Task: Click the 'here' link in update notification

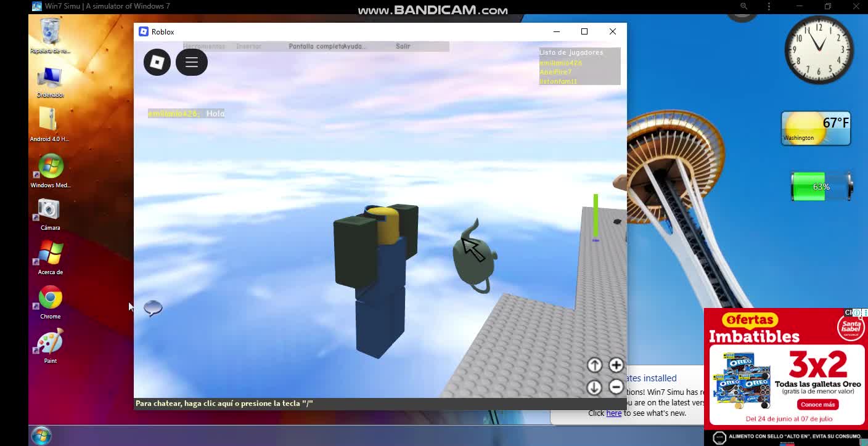Action: click(614, 413)
